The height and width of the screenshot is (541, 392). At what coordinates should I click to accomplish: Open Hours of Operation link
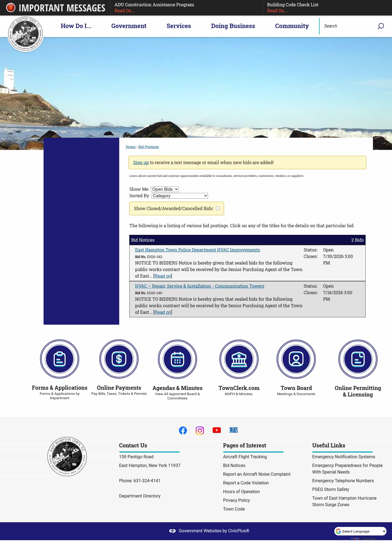(241, 492)
